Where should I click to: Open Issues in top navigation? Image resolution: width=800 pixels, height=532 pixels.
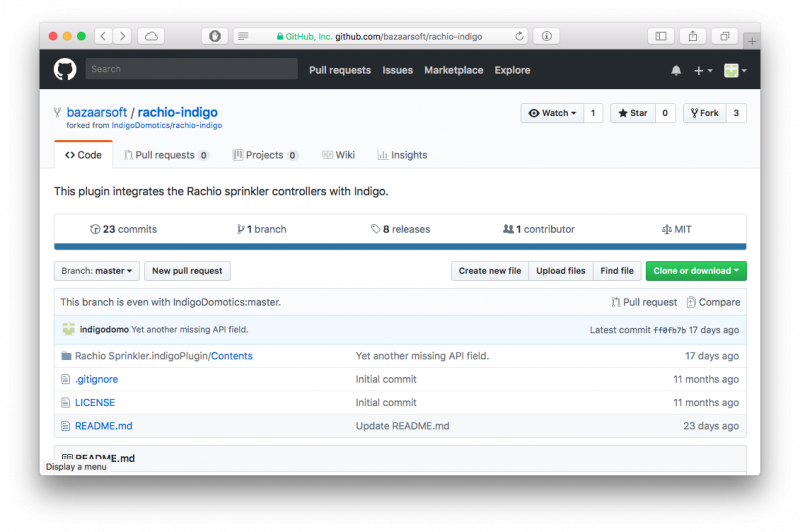(397, 70)
